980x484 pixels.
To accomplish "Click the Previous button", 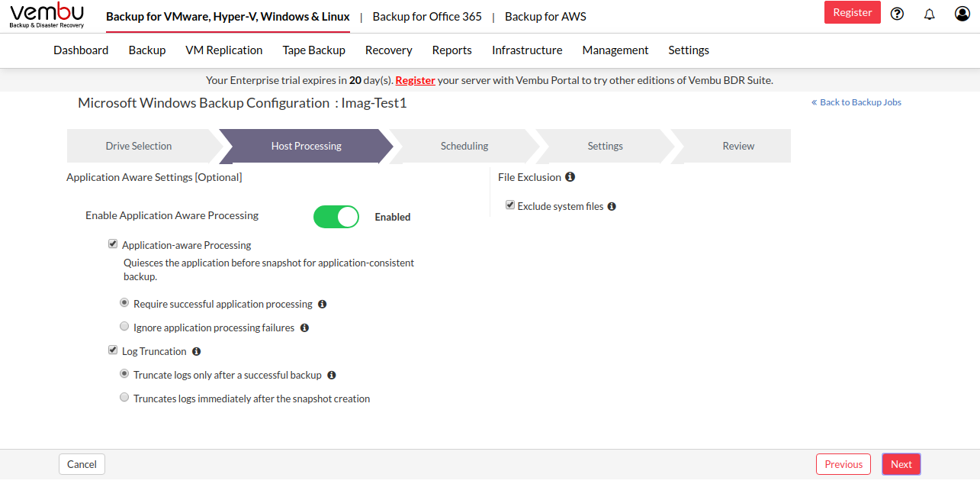I will coord(843,464).
